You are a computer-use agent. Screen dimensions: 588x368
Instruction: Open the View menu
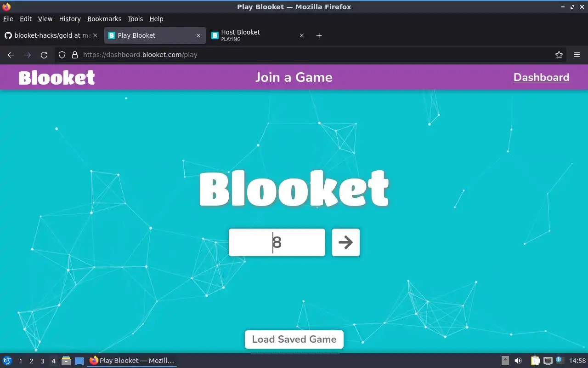pos(45,19)
